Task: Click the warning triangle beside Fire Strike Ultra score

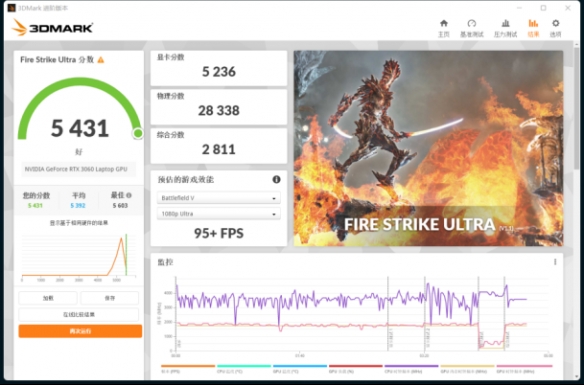Action: point(101,60)
